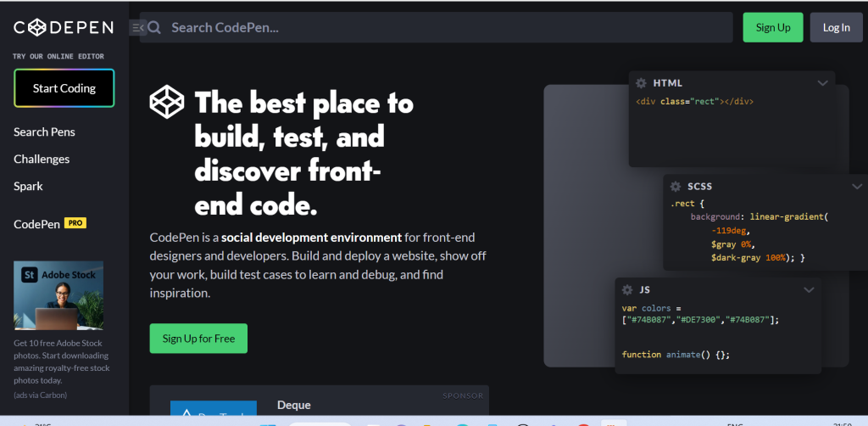
Task: Open CodePen PRO page from sidebar
Action: (50, 224)
